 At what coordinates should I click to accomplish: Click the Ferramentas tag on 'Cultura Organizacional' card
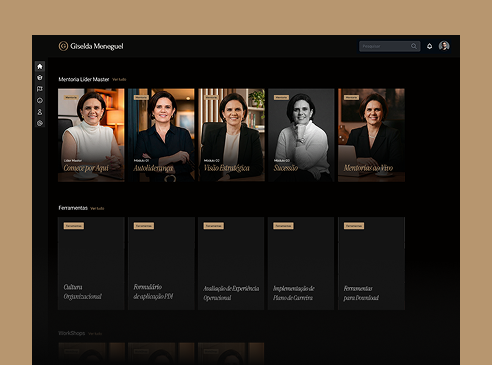pyautogui.click(x=74, y=226)
